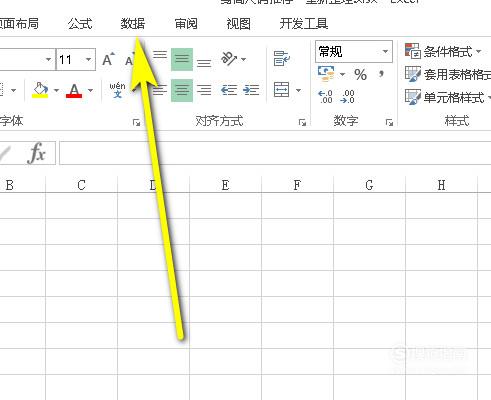
Task: Select the 视图 (View) tab
Action: (x=238, y=24)
